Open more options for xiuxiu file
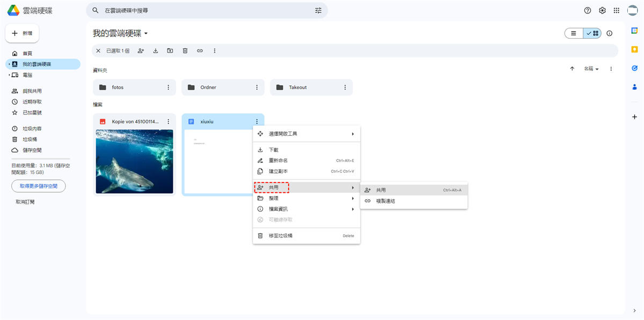The image size is (644, 320). point(257,122)
